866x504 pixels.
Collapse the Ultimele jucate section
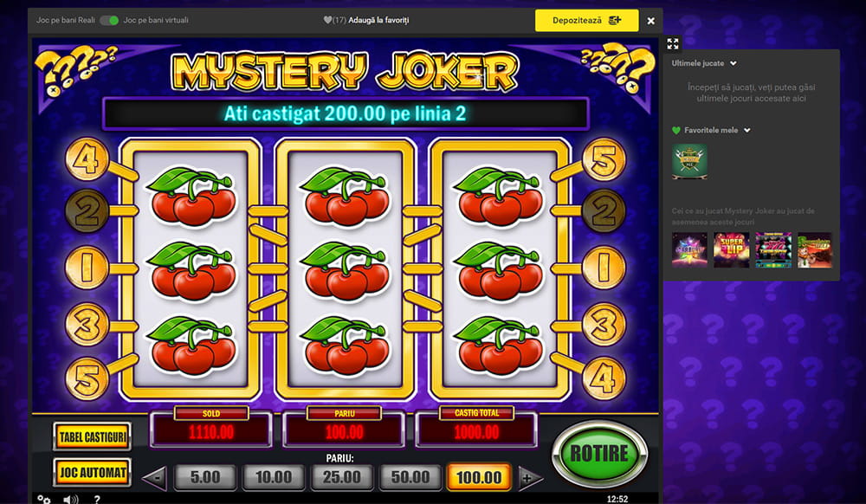pyautogui.click(x=734, y=63)
